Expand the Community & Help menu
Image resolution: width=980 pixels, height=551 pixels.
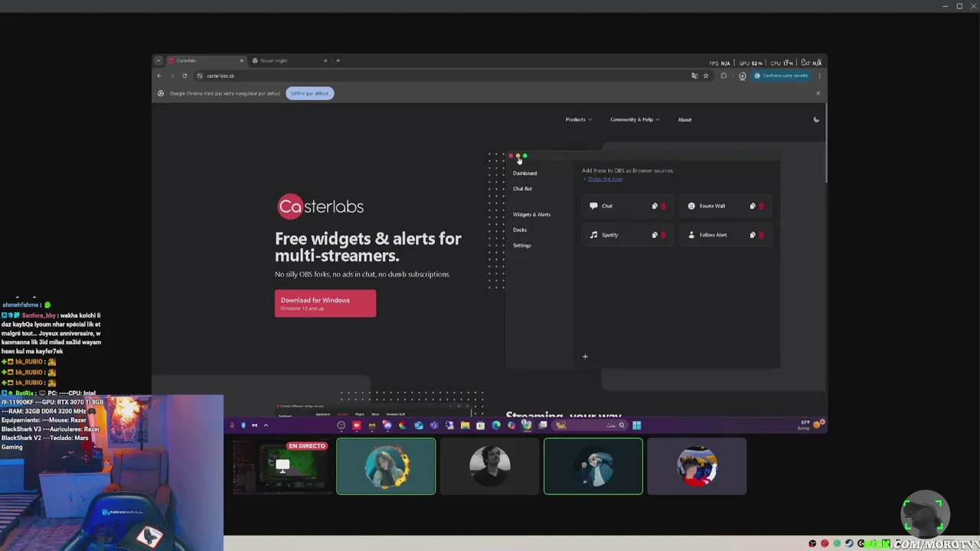click(x=635, y=119)
